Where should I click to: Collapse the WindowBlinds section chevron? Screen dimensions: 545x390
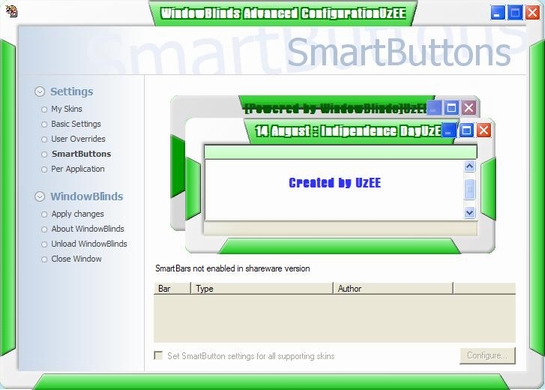pyautogui.click(x=40, y=196)
